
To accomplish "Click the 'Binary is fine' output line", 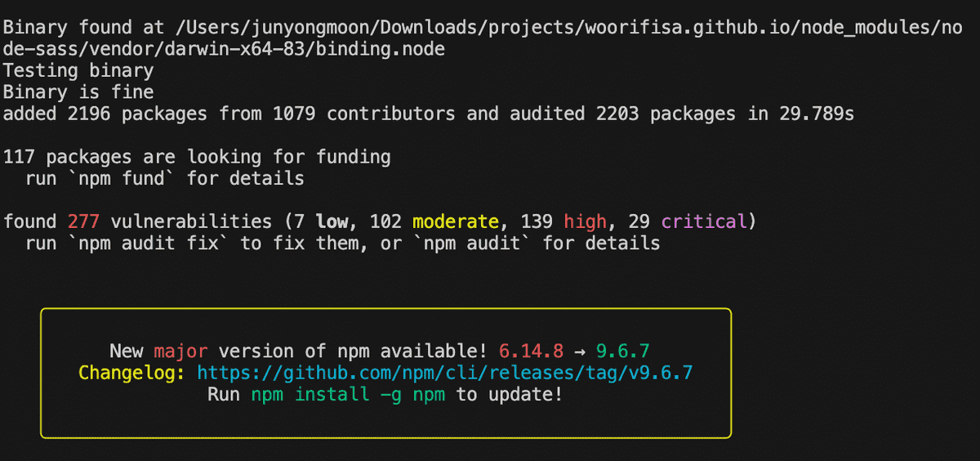I will tap(78, 92).
